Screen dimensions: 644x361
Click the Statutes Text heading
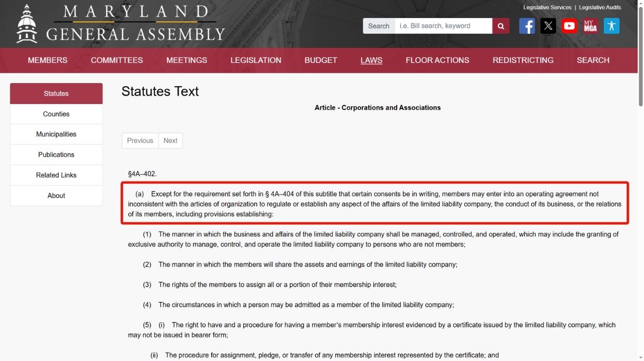coord(160,91)
